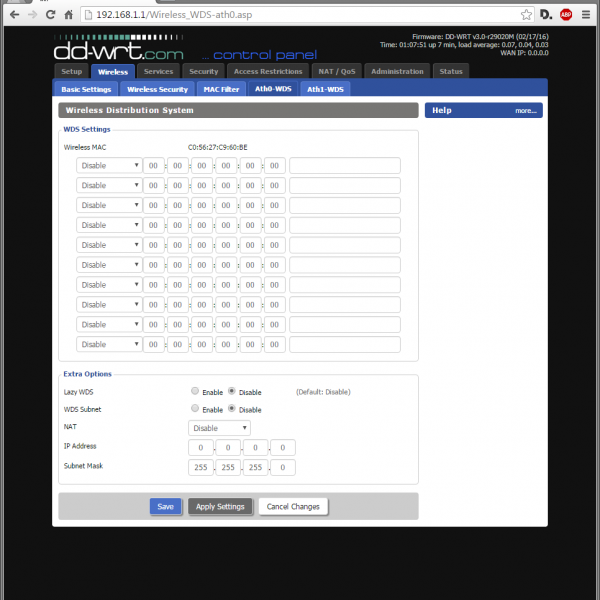600x600 pixels.
Task: Switch to the Administration tab
Action: (x=398, y=72)
